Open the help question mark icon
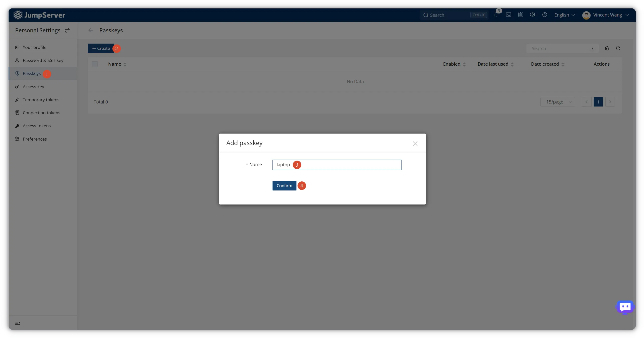The image size is (644, 338). 545,15
